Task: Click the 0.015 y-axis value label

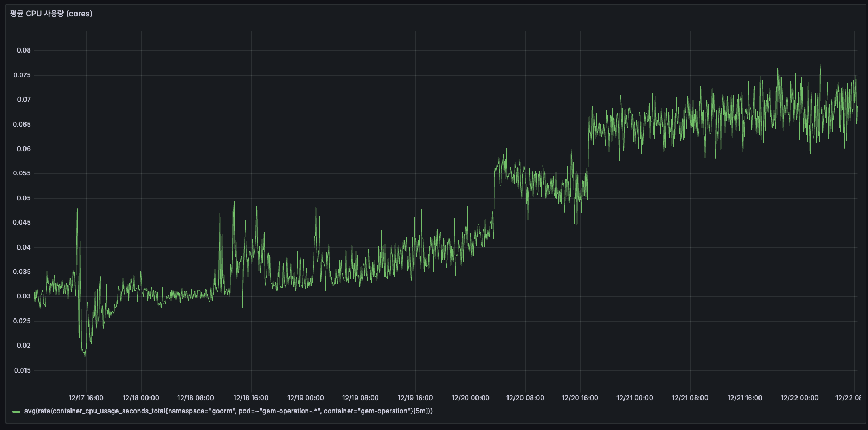Action: coord(23,370)
